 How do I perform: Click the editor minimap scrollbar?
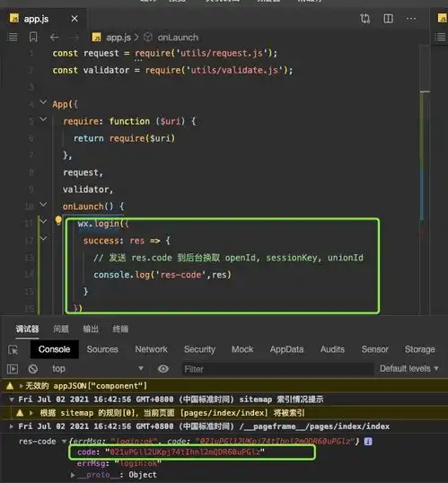click(425, 179)
